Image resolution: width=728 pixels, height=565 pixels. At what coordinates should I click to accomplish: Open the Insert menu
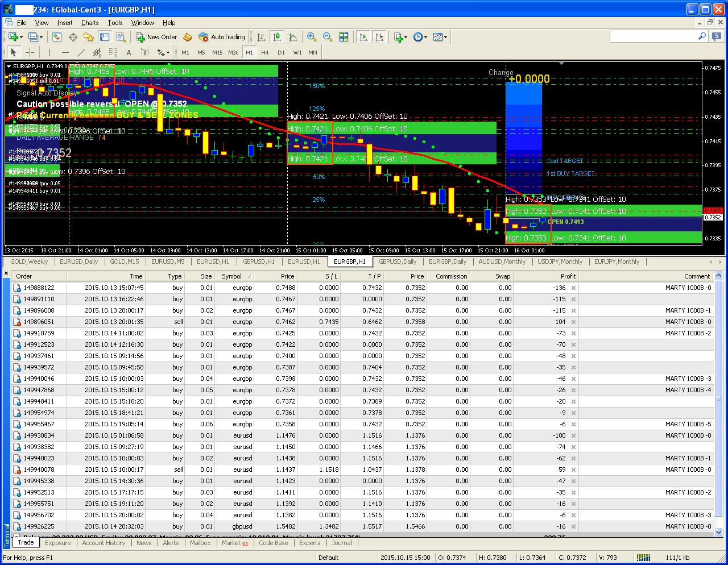pos(65,23)
